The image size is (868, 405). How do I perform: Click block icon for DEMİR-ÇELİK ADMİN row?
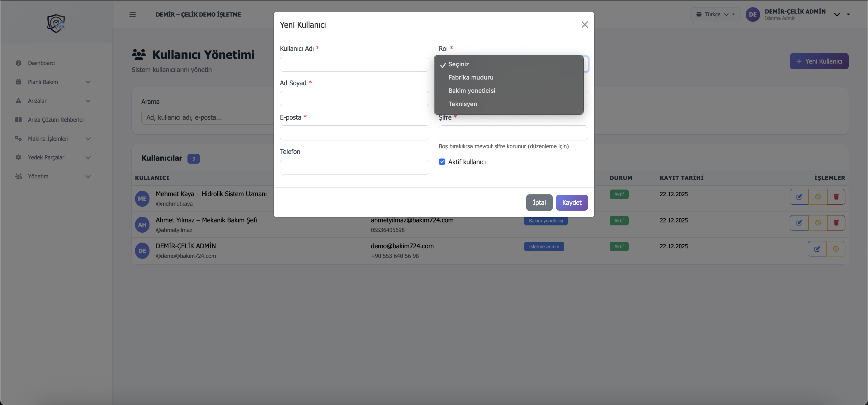[836, 249]
